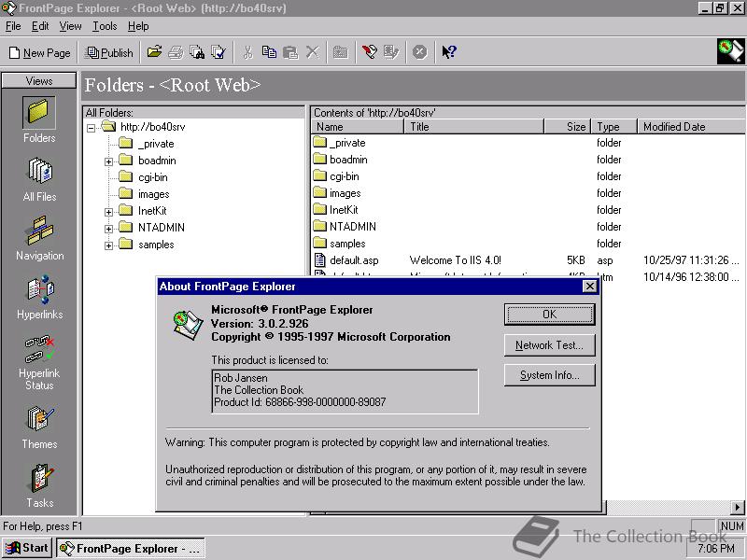Click the Copy icon in toolbar
Viewport: 747px width, 560px height.
[x=269, y=52]
